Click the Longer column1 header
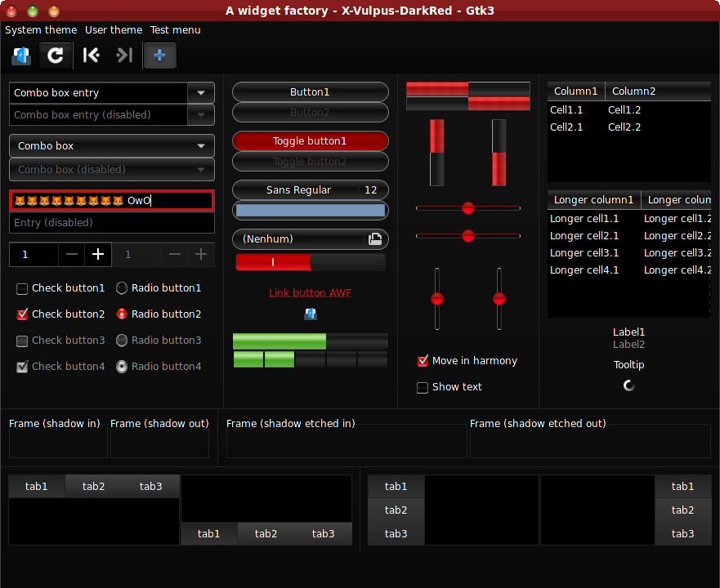Image resolution: width=720 pixels, height=588 pixels. click(x=593, y=200)
